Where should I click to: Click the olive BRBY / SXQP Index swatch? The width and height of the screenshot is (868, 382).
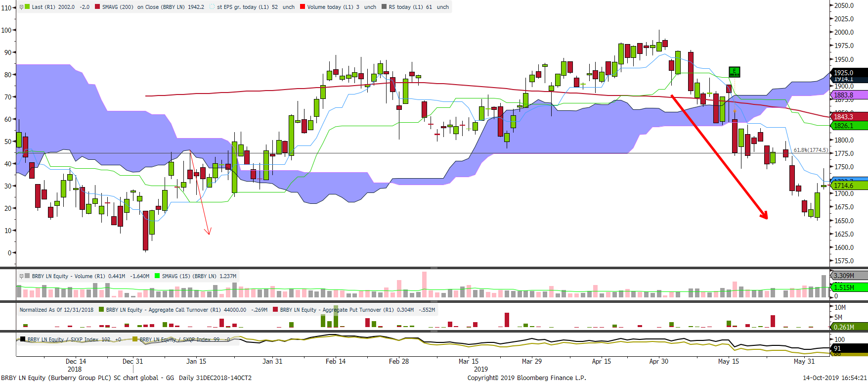[135, 339]
